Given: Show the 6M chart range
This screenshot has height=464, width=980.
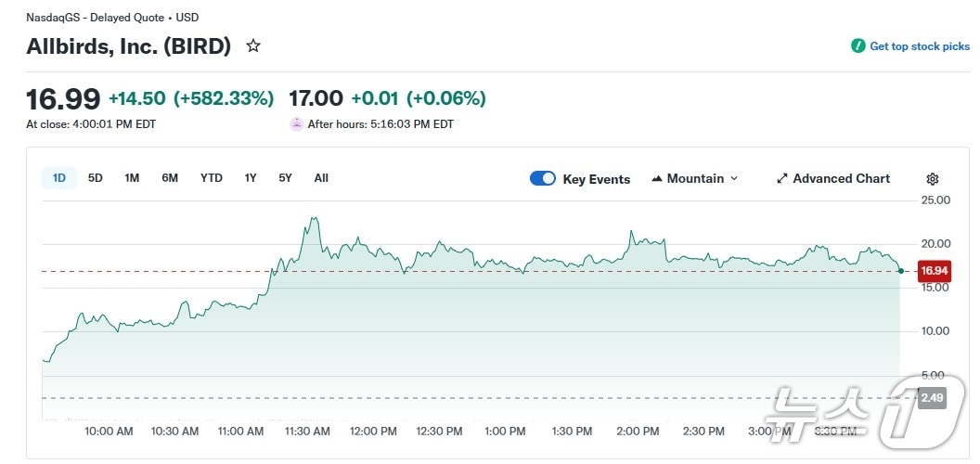Looking at the screenshot, I should pyautogui.click(x=170, y=178).
